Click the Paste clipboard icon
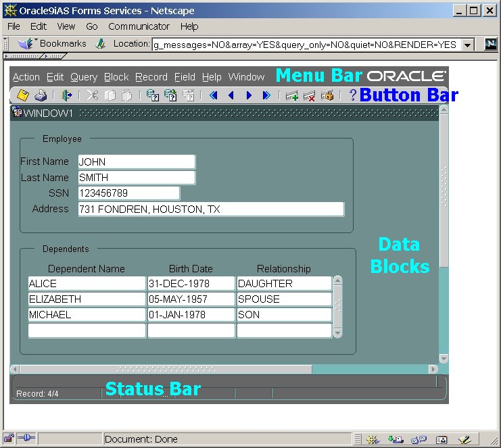 (127, 95)
